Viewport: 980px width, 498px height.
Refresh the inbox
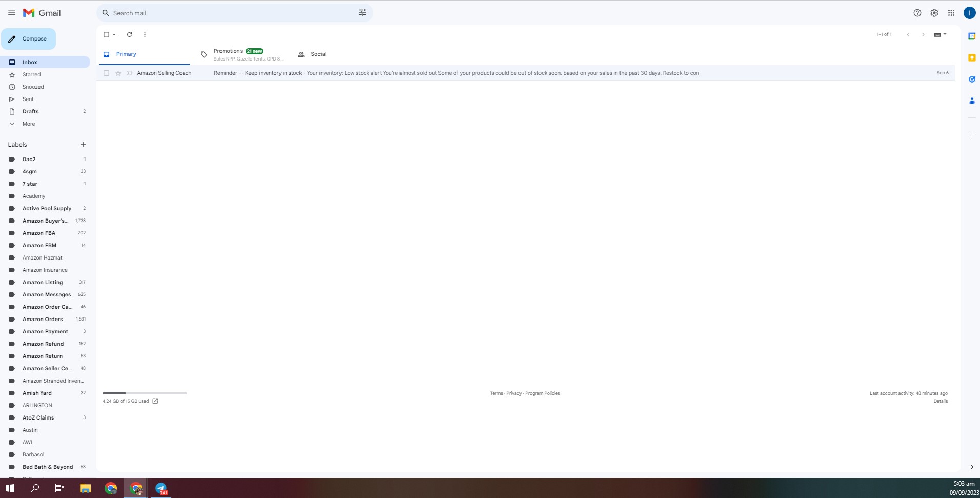(129, 34)
